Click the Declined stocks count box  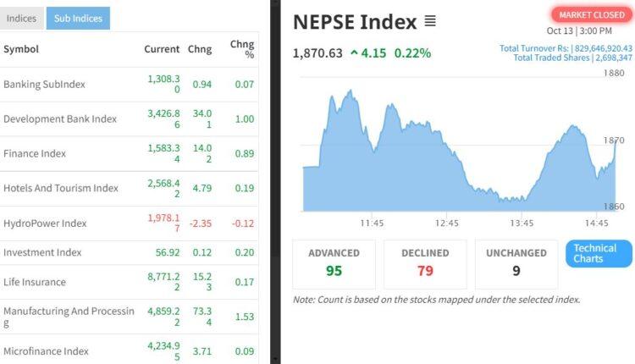424,263
